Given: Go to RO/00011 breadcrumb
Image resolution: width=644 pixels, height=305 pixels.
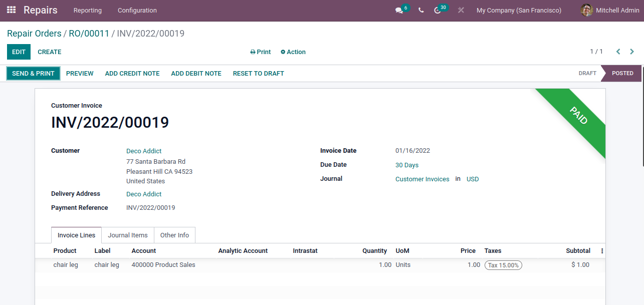Looking at the screenshot, I should [x=89, y=34].
